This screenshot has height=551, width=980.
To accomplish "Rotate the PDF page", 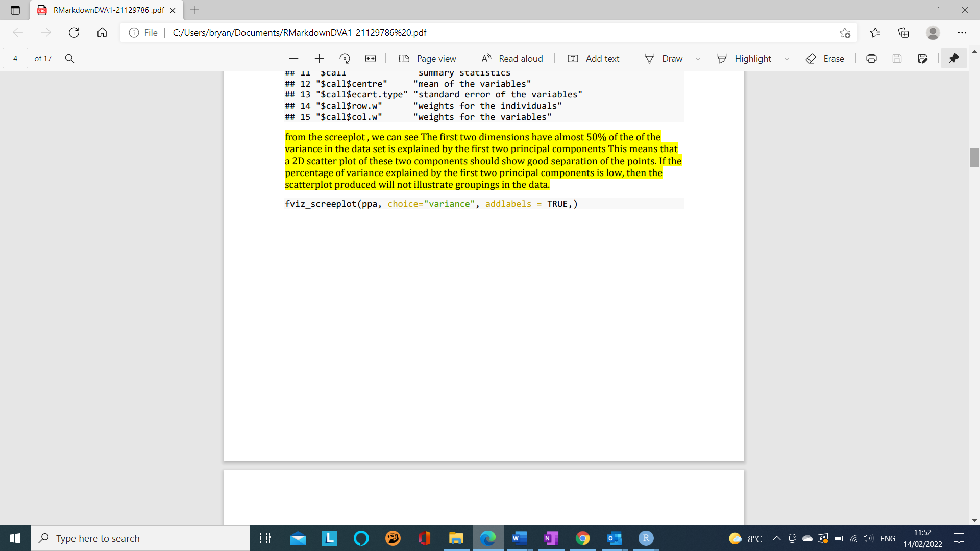I will point(345,59).
